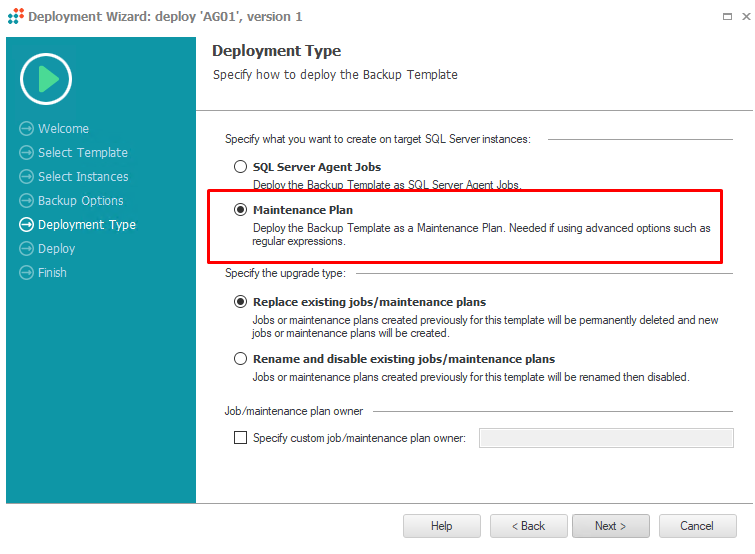Open the Select Template wizard step
The height and width of the screenshot is (554, 755).
click(x=83, y=153)
